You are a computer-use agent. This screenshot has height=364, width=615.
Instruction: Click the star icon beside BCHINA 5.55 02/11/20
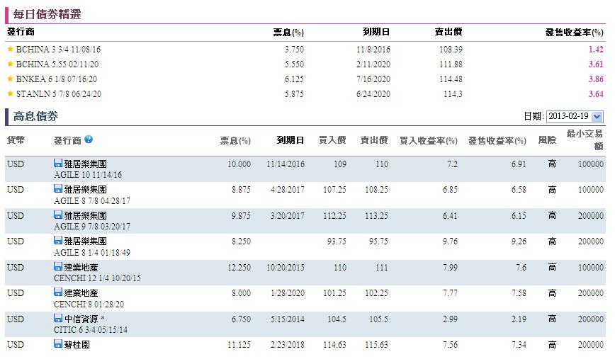point(10,64)
